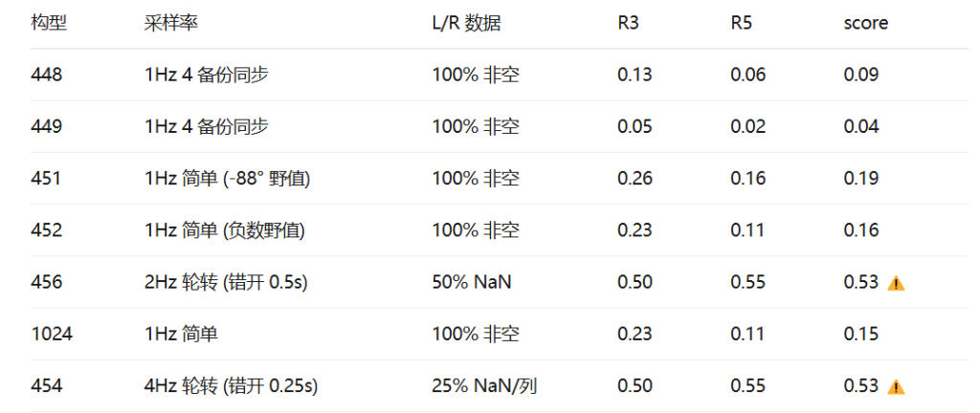Image resolution: width=980 pixels, height=413 pixels.
Task: Click R3 value 0.26 in row 451
Action: tap(635, 179)
